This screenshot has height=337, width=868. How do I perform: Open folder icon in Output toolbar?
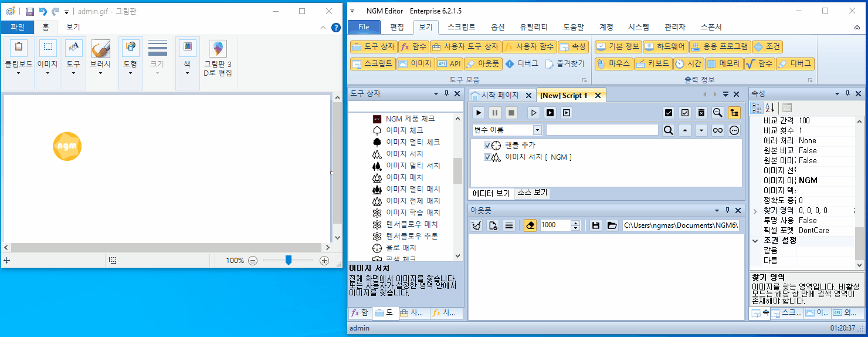(x=612, y=225)
